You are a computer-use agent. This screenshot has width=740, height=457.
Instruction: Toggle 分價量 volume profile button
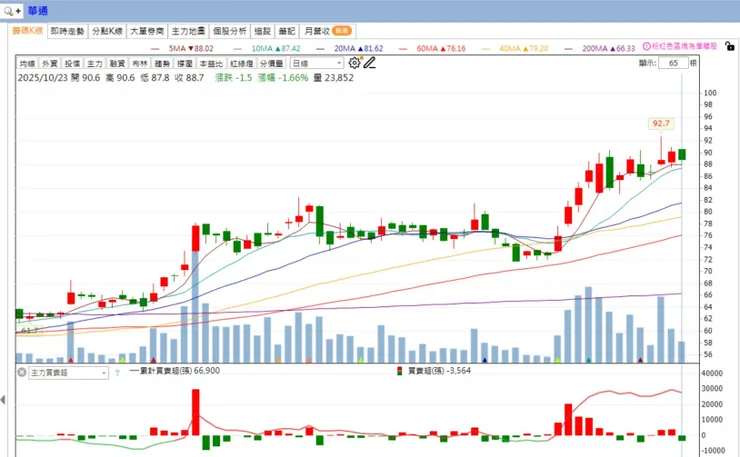[271, 63]
